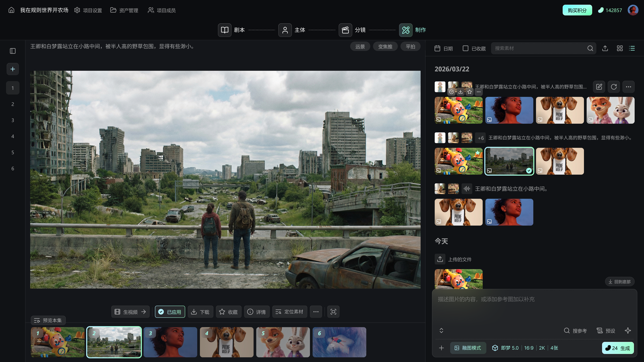Apply hovered thumbnail using check icon
644x362 pixels.
pyautogui.click(x=451, y=92)
